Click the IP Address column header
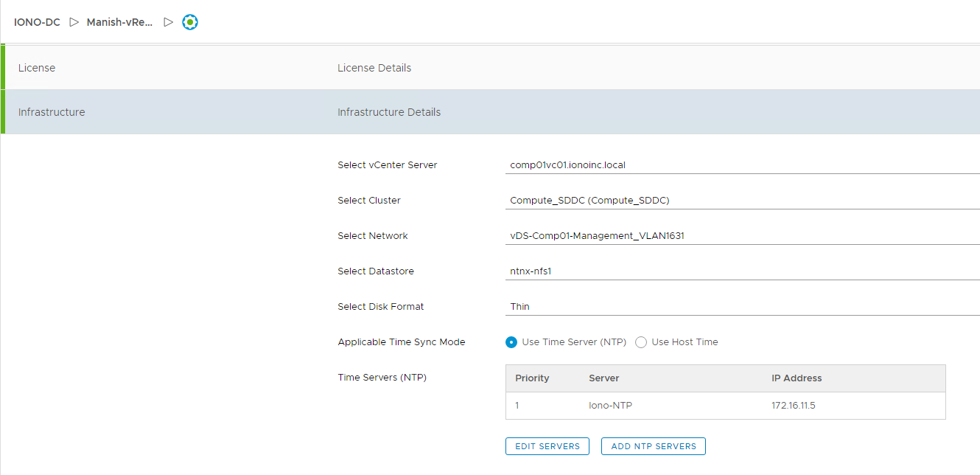The image size is (980, 475). click(x=797, y=378)
